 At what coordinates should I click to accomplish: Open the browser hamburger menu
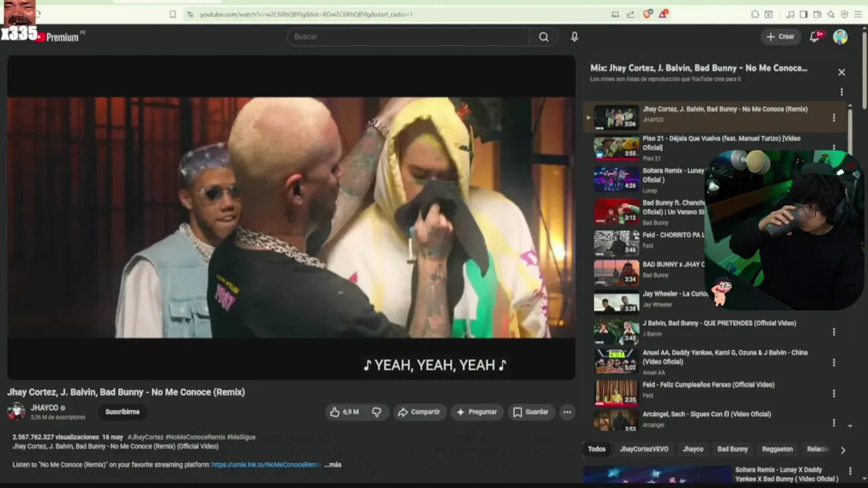coord(858,14)
